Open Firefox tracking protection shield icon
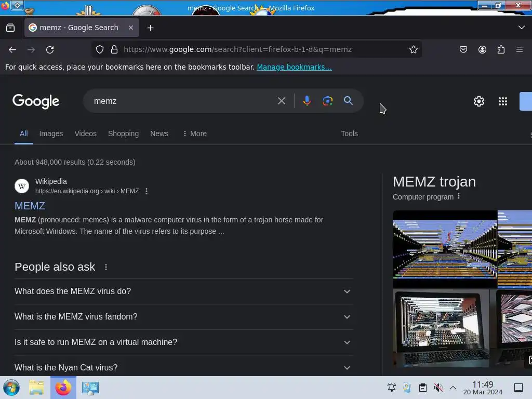 [99, 49]
